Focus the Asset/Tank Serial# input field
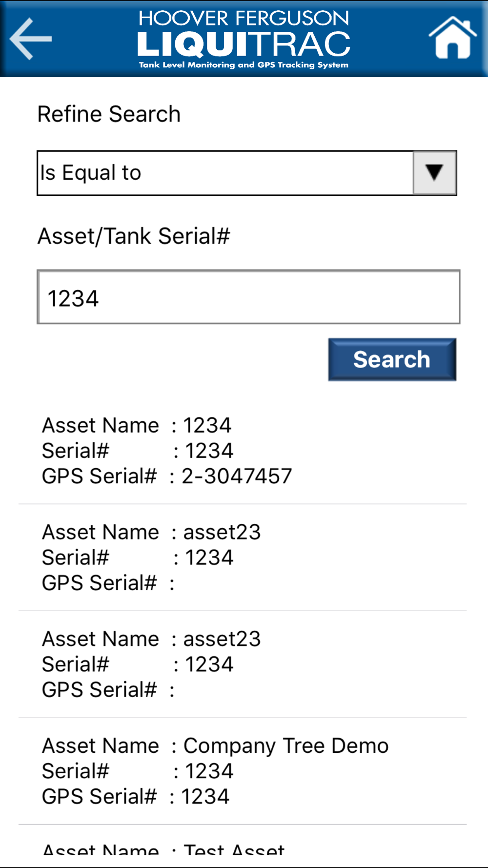Image resolution: width=488 pixels, height=868 pixels. click(x=248, y=297)
